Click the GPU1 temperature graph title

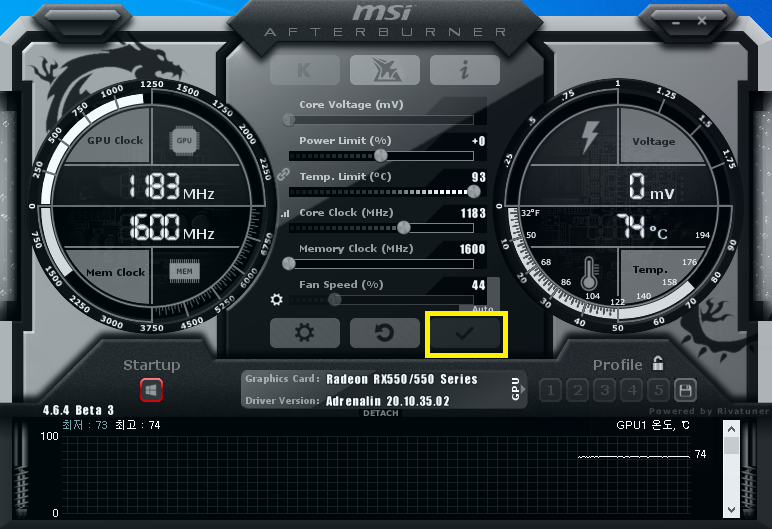click(653, 425)
